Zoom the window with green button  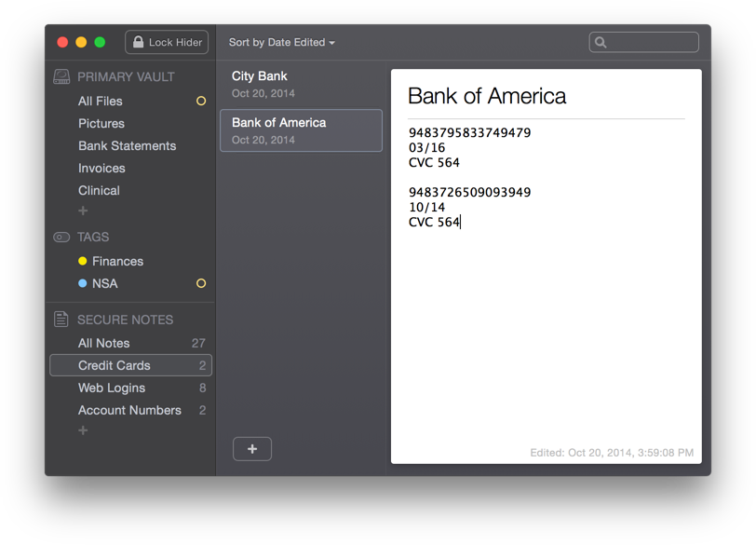click(x=100, y=43)
